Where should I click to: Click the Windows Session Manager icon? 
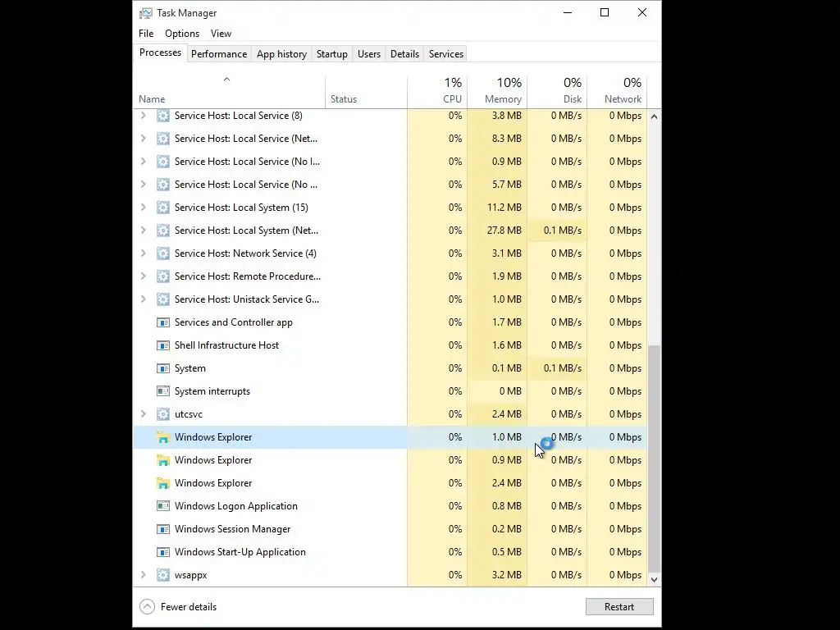click(163, 529)
